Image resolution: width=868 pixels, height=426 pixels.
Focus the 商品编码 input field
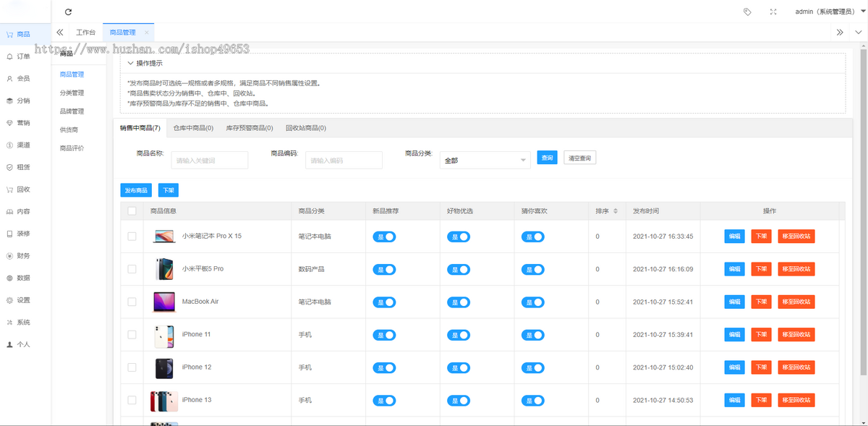(344, 161)
